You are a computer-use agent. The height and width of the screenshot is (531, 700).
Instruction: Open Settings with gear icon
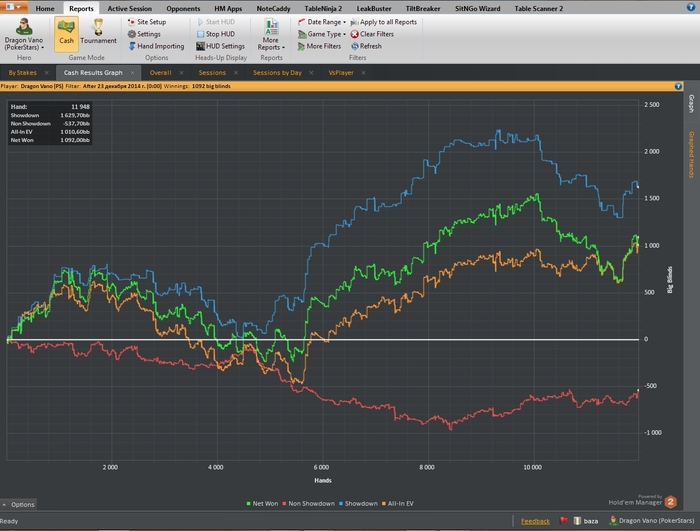click(x=144, y=34)
